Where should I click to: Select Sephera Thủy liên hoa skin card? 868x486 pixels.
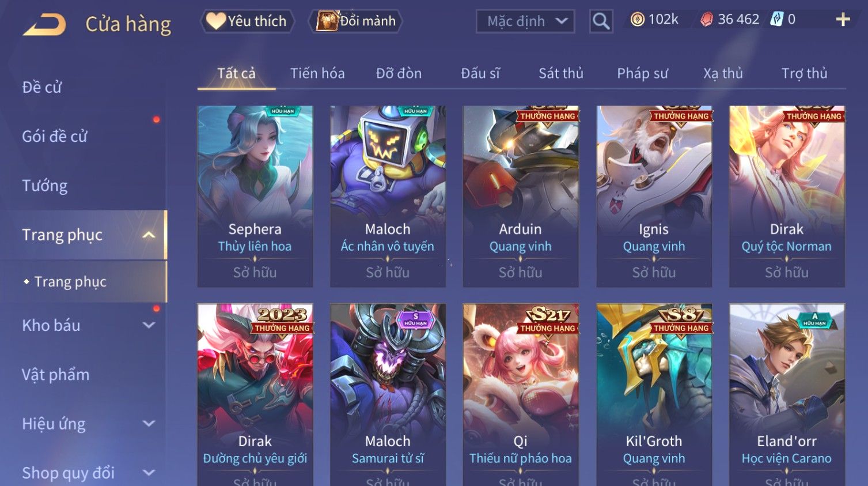[x=255, y=196]
